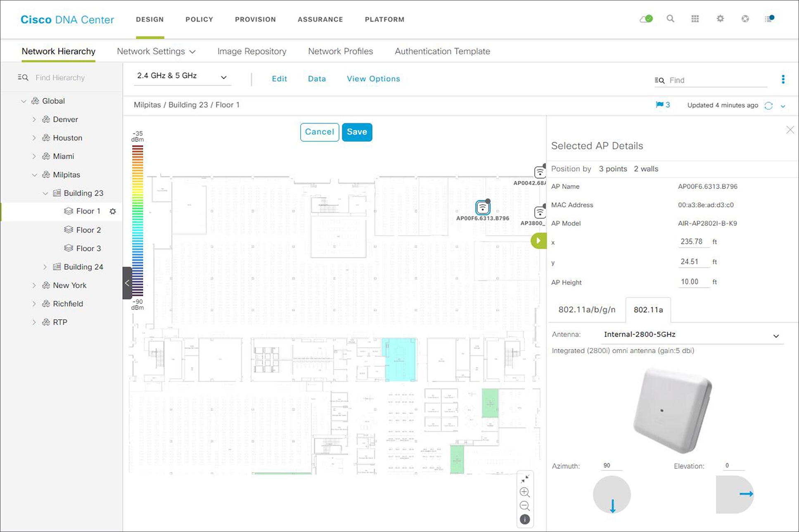The height and width of the screenshot is (532, 799).
Task: Open the ASSURANCE top menu
Action: click(x=320, y=19)
